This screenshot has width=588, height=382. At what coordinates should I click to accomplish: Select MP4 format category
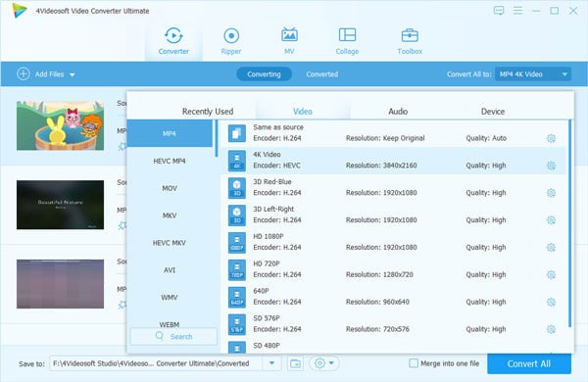click(170, 133)
